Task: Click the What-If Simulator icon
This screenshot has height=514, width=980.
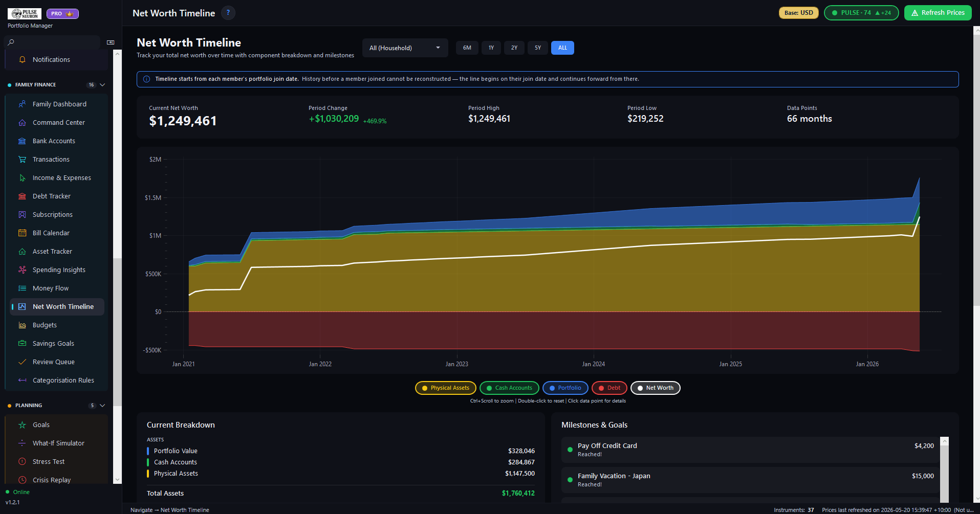Action: pos(22,443)
